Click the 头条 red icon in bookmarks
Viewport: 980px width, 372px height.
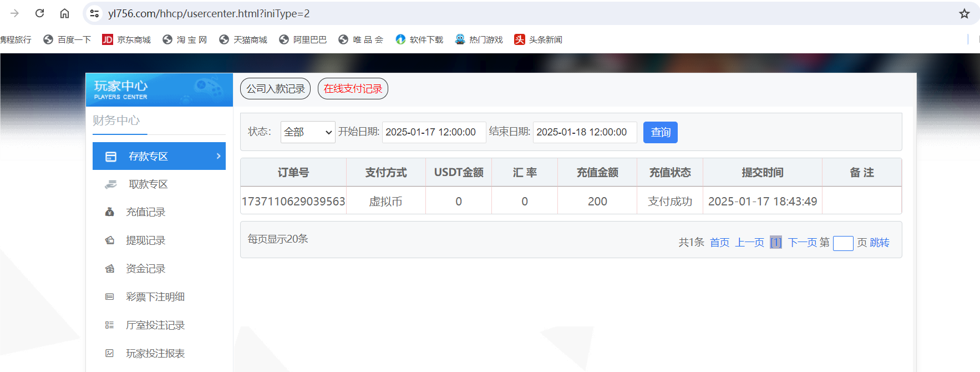point(520,39)
